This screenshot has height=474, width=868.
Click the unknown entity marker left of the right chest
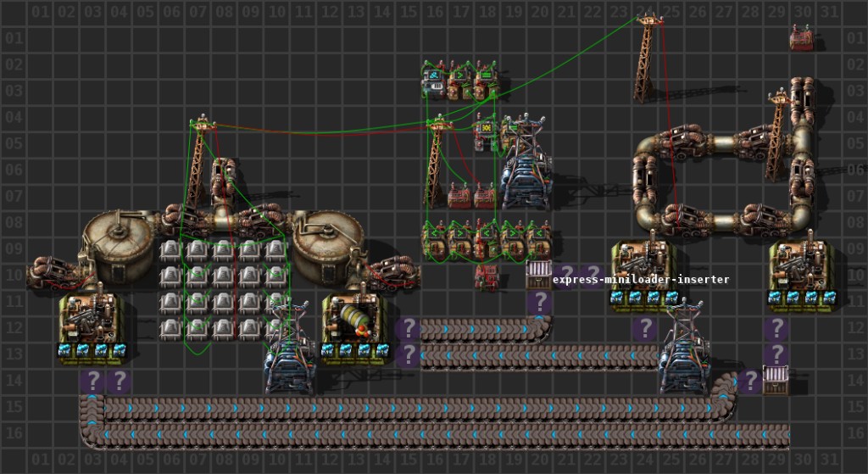(749, 381)
